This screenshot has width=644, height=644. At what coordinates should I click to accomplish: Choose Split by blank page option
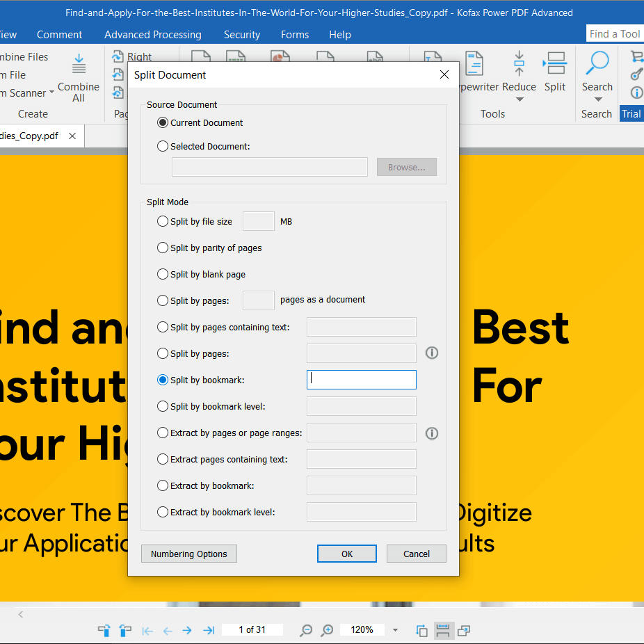click(x=163, y=274)
